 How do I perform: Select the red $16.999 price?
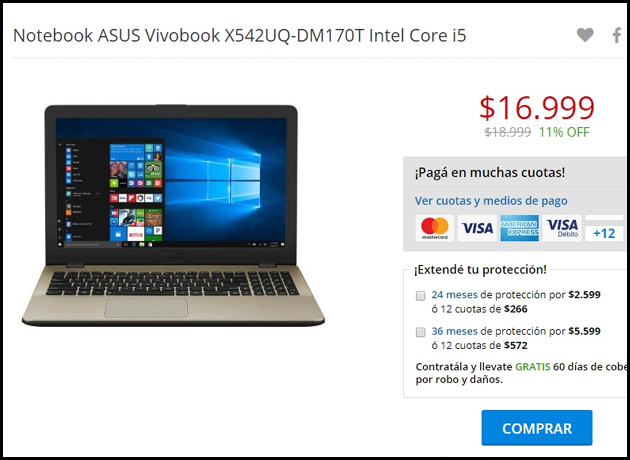pyautogui.click(x=537, y=108)
